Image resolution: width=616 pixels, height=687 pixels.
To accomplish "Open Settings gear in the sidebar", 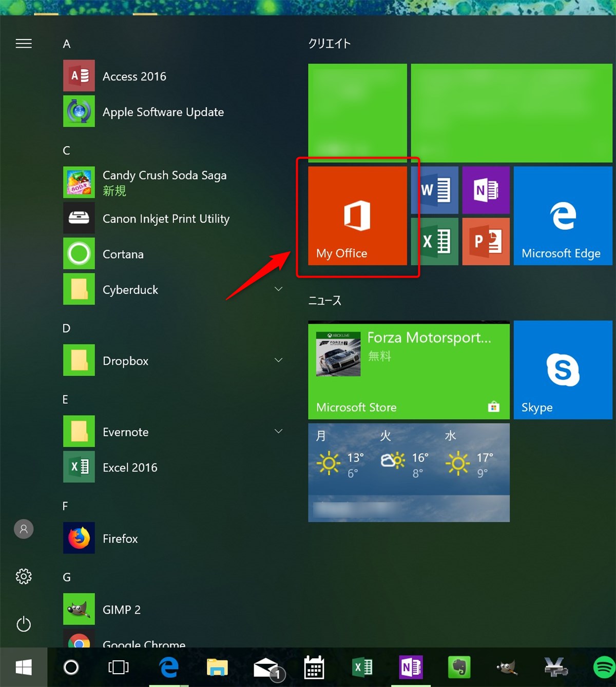I will coord(24,577).
